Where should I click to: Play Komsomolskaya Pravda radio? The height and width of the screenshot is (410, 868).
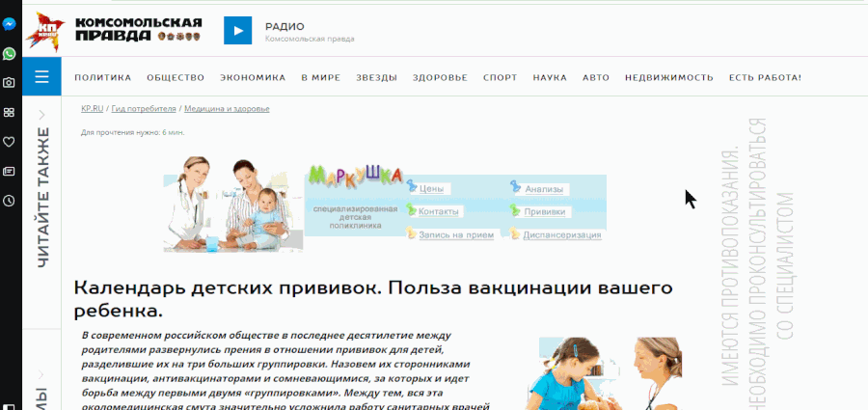pos(237,31)
